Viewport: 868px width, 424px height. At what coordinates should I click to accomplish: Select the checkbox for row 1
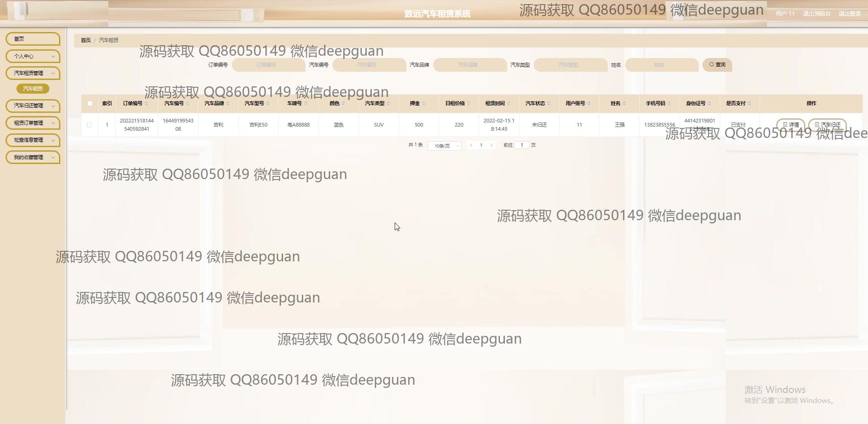pos(89,125)
